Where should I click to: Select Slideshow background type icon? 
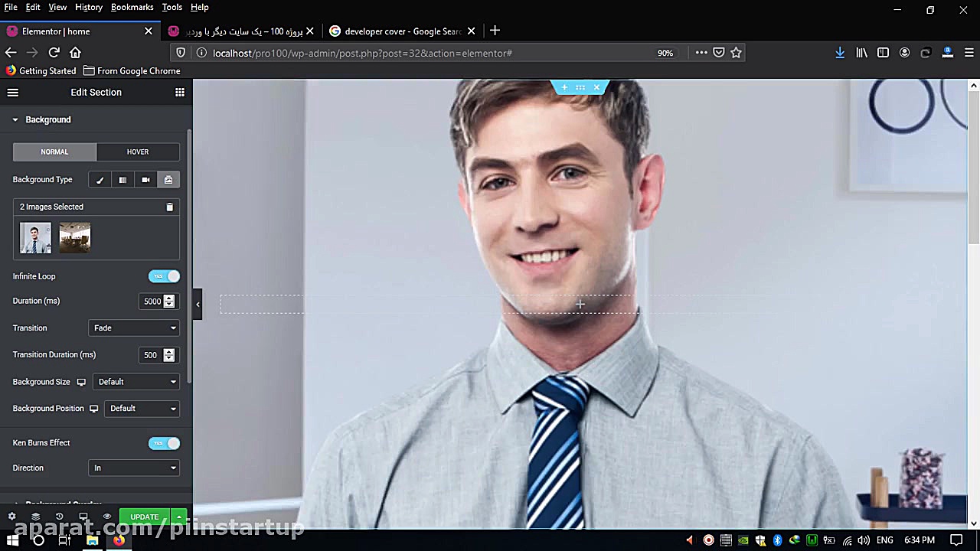point(168,180)
